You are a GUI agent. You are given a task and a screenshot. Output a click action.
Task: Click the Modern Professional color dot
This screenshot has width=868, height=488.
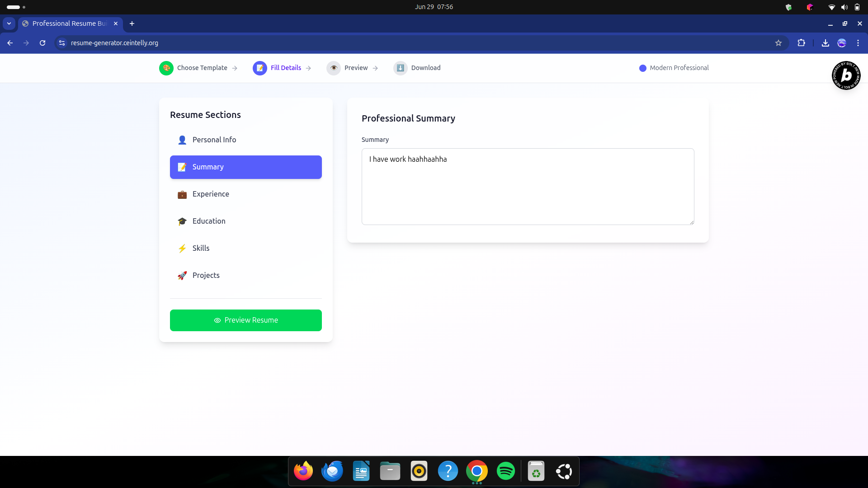642,68
